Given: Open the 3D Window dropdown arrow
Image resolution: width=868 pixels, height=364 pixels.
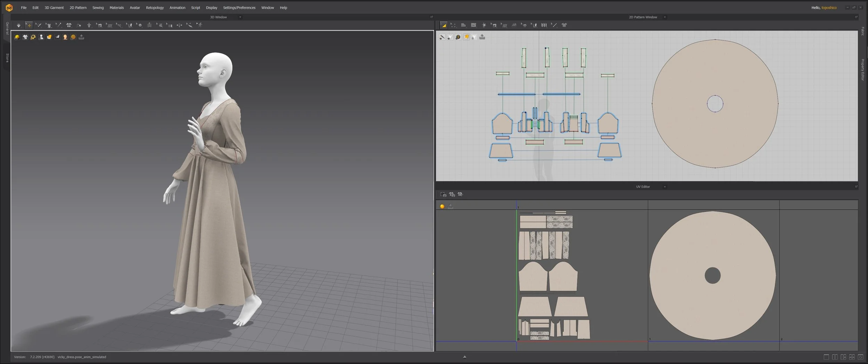Looking at the screenshot, I should 240,17.
